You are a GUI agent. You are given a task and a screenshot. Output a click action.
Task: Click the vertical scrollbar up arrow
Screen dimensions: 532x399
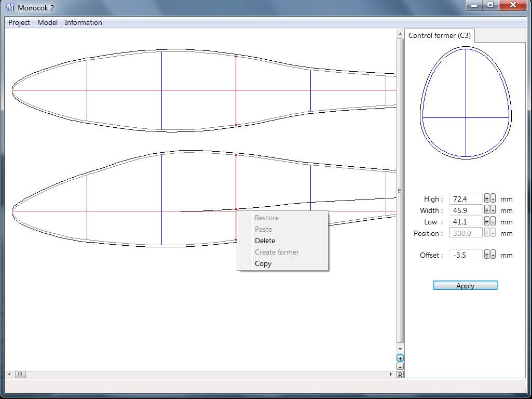coord(400,34)
